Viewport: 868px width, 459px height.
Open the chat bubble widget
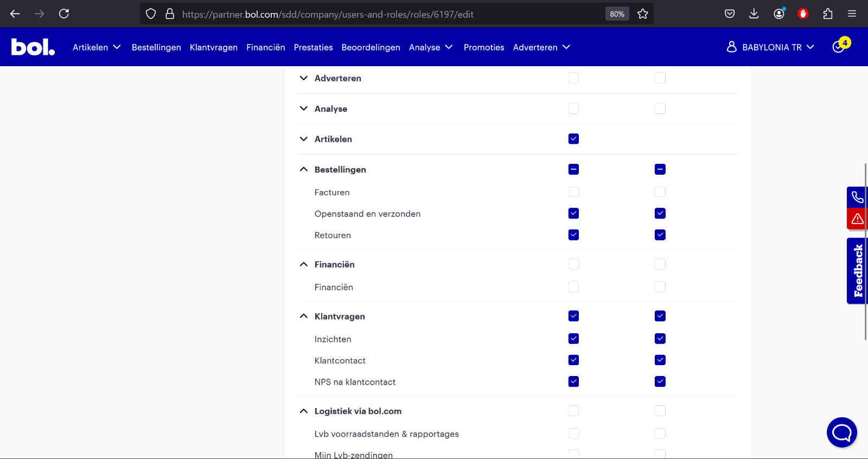[841, 432]
